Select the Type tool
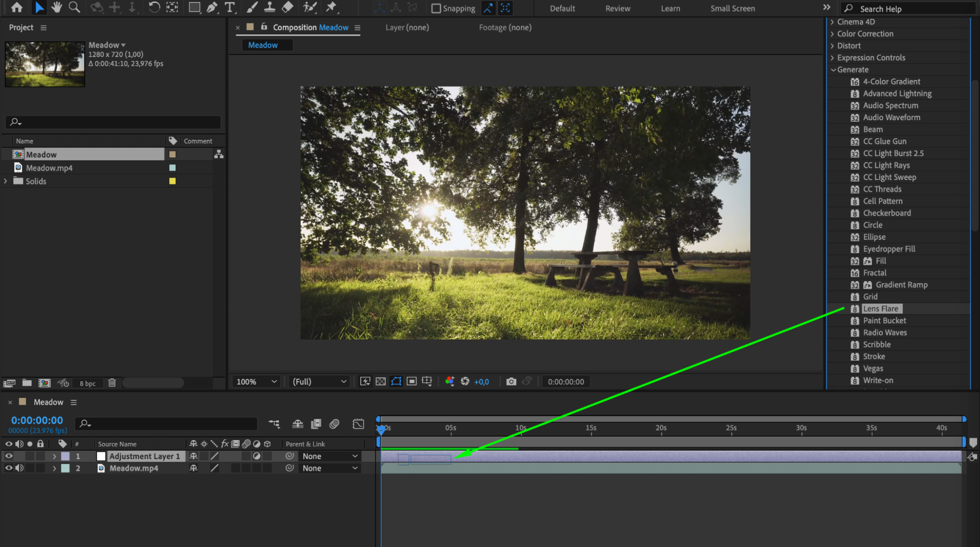 [229, 7]
